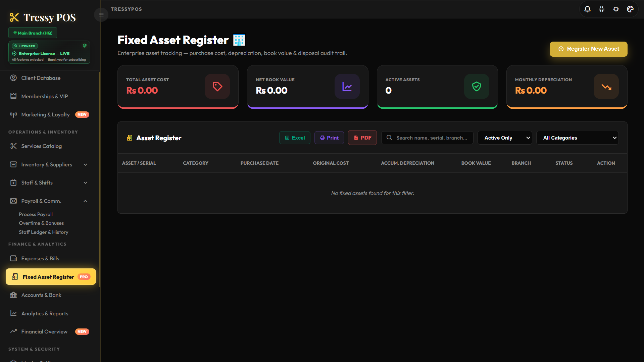The image size is (644, 362).
Task: Click the Marketing broadcast tower icon
Action: click(13, 114)
